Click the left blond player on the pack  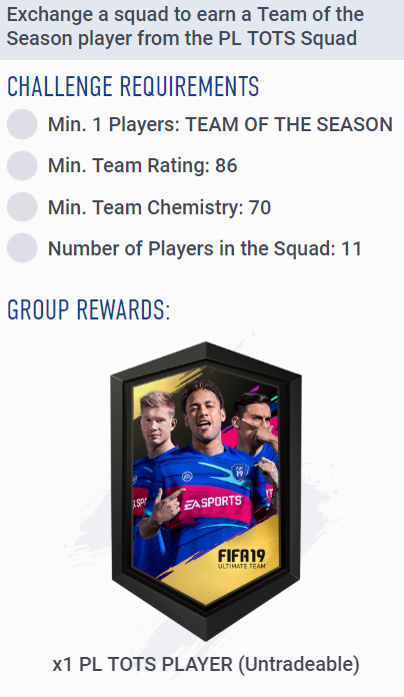coord(156,422)
